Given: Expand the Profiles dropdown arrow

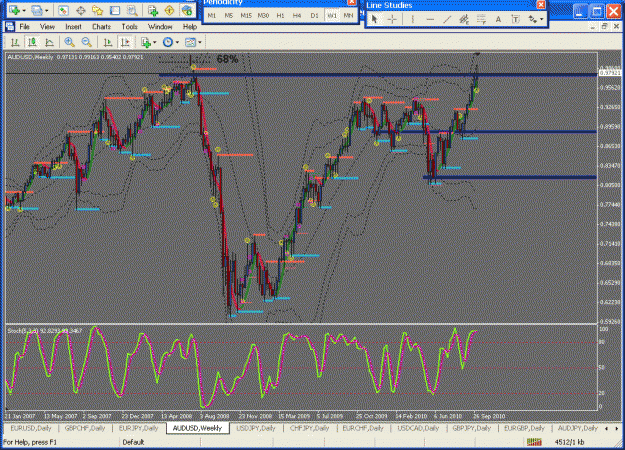Looking at the screenshot, I should [47, 11].
